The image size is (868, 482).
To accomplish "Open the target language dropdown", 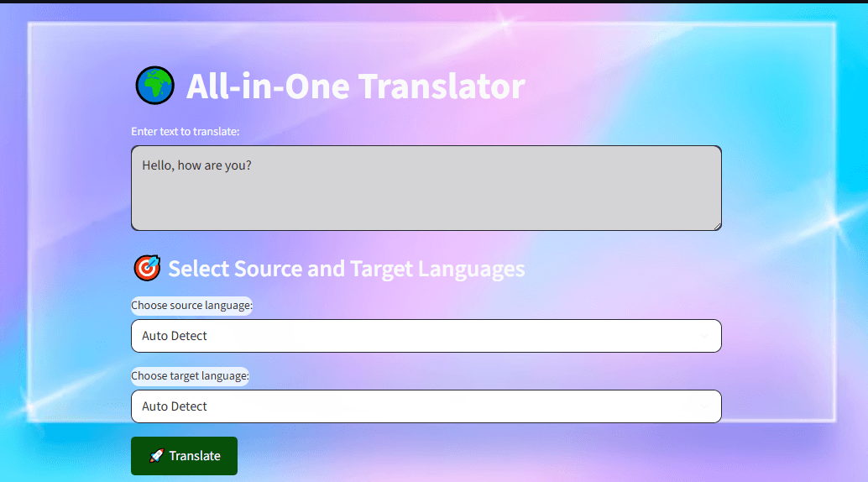I will coord(426,406).
